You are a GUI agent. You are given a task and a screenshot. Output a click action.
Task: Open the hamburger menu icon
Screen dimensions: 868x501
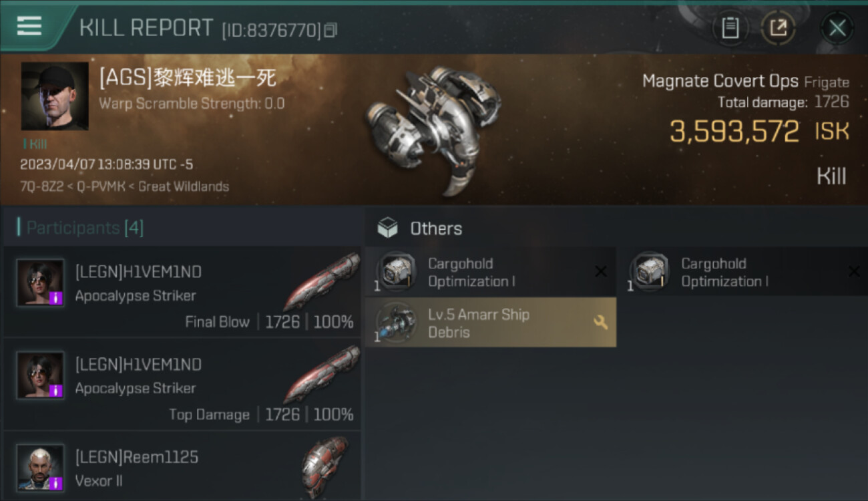point(29,27)
